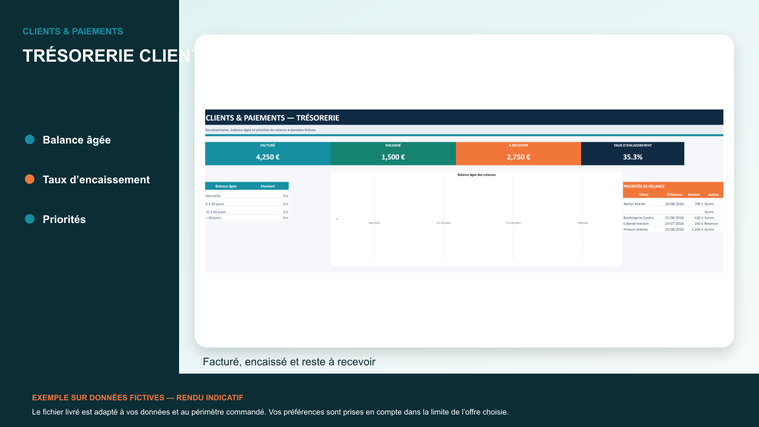
Task: Select the FACTURÉ card showing 4,250 €
Action: pos(268,153)
